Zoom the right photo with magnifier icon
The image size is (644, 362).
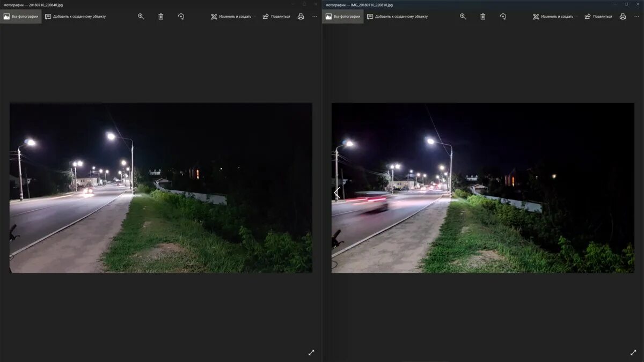(463, 17)
